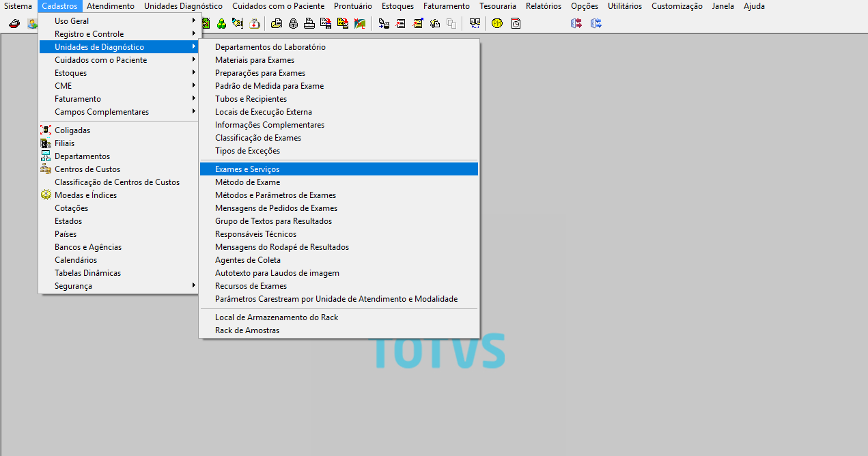Click the Centros de Custos coins icon

click(x=46, y=169)
